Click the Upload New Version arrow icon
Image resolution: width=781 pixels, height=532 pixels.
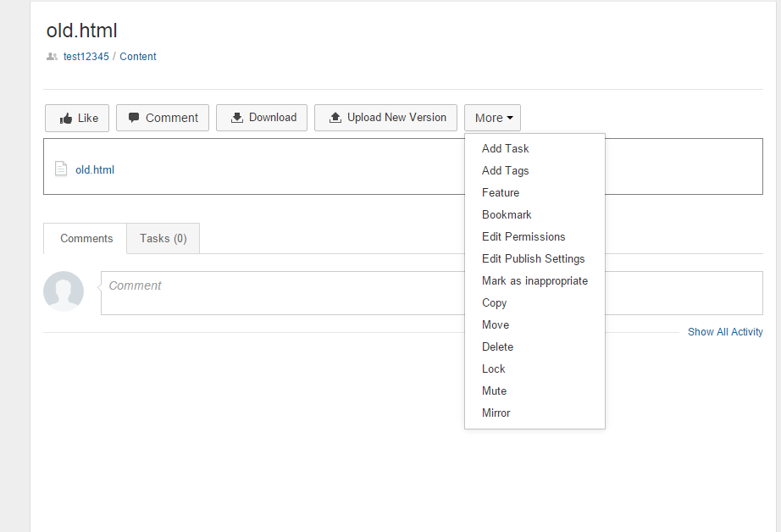pos(335,118)
